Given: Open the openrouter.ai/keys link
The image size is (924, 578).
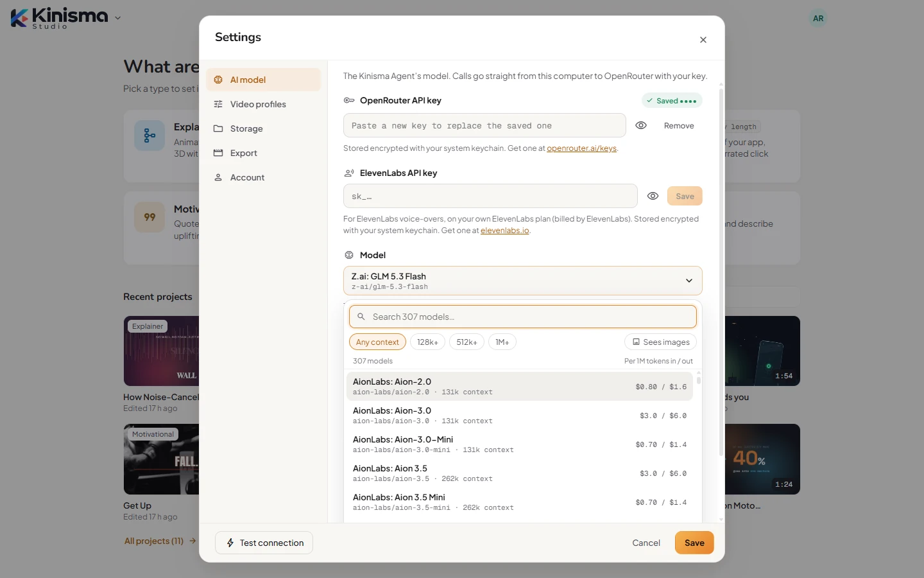Looking at the screenshot, I should pos(581,148).
